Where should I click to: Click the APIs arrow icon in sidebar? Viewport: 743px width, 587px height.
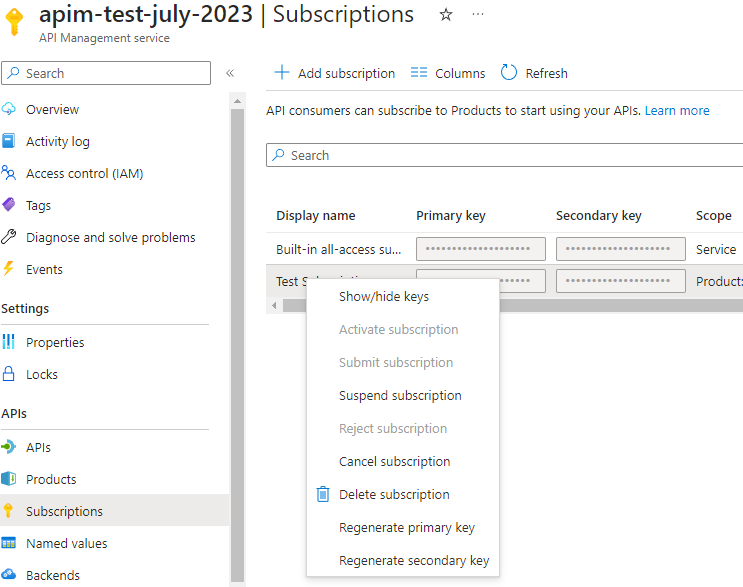(9, 447)
